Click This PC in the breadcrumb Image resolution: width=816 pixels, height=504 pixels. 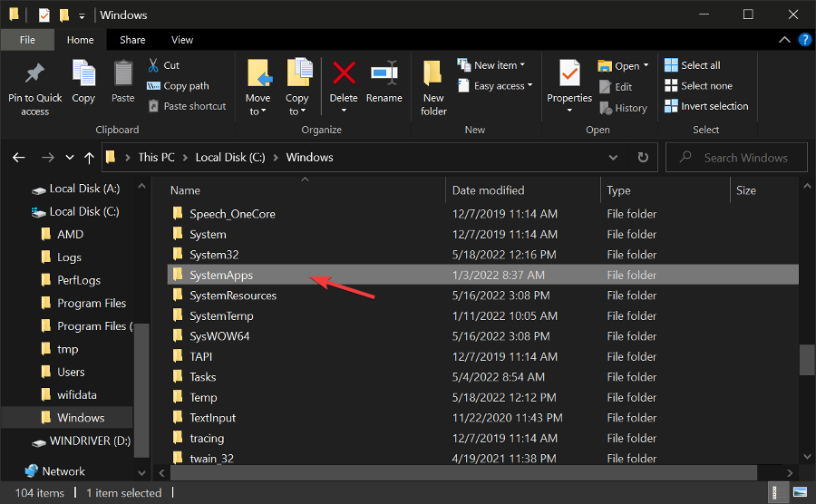click(156, 157)
